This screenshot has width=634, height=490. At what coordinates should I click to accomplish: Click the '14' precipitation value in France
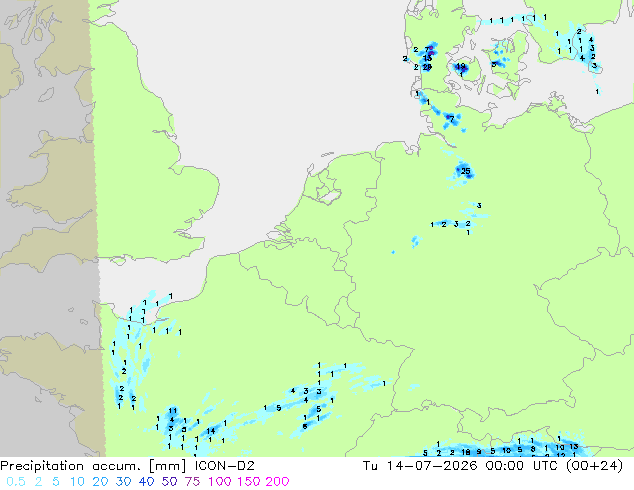point(211,431)
